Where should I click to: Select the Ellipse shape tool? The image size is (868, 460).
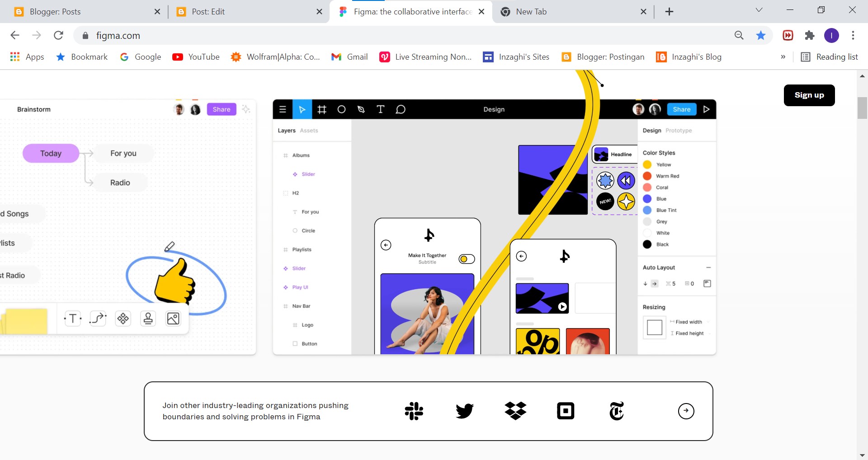(x=341, y=109)
